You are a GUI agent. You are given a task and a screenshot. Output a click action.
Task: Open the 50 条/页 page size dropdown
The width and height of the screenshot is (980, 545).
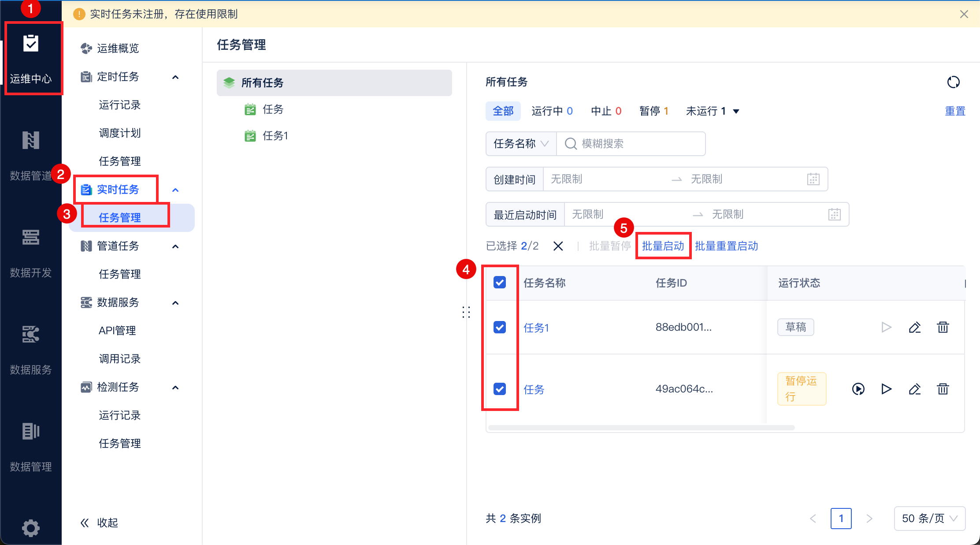coord(929,518)
